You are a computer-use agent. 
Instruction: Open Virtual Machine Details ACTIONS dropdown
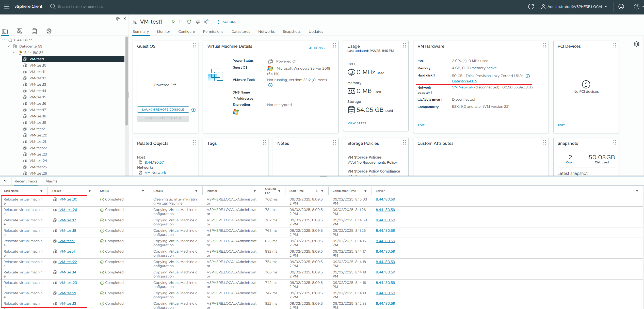[x=317, y=48]
